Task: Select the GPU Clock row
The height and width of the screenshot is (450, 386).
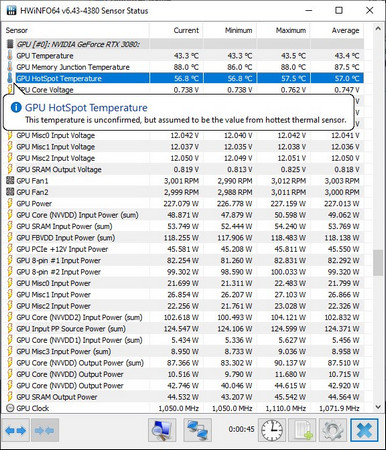Action: 183,408
